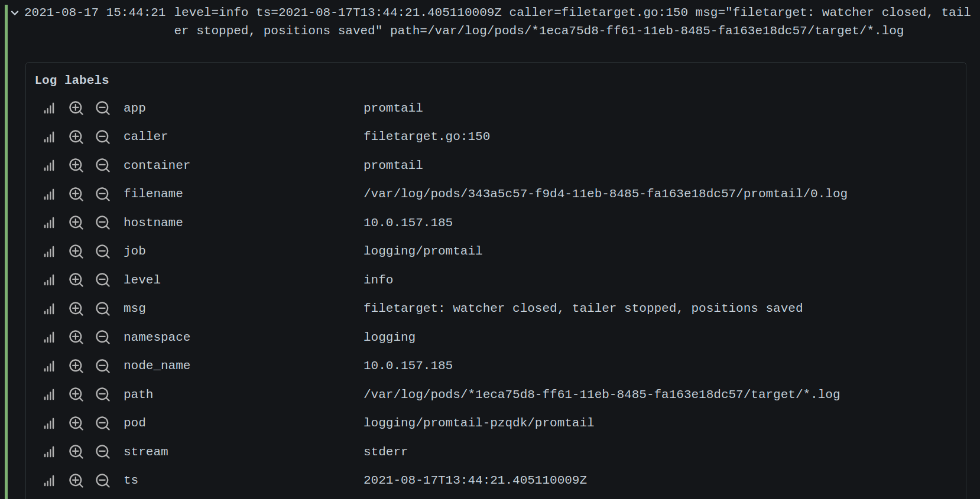
Task: Click the log line message text
Action: tap(572, 21)
